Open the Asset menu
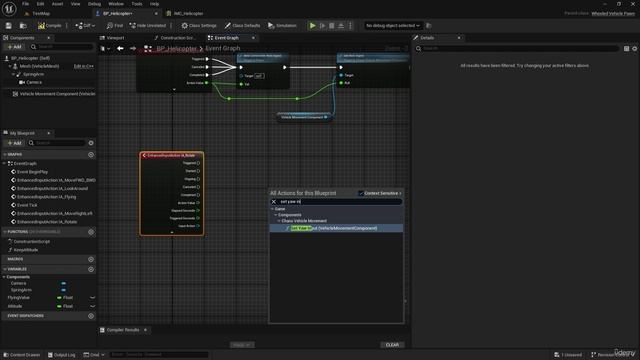The height and width of the screenshot is (360, 640). click(x=57, y=4)
